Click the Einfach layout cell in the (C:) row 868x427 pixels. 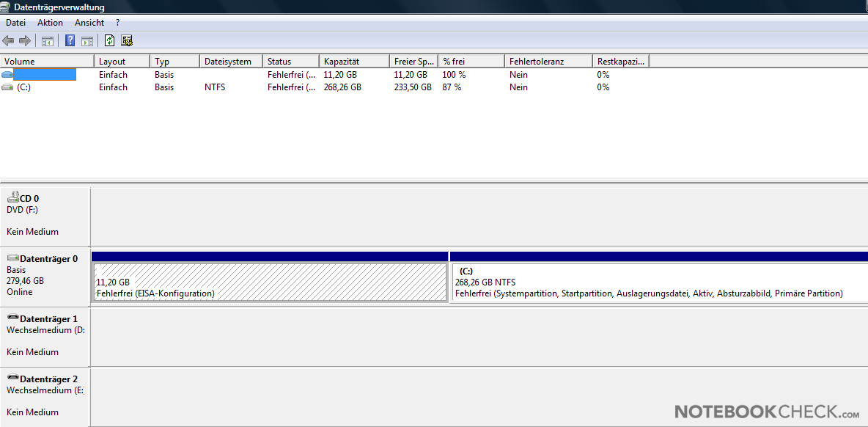point(113,87)
